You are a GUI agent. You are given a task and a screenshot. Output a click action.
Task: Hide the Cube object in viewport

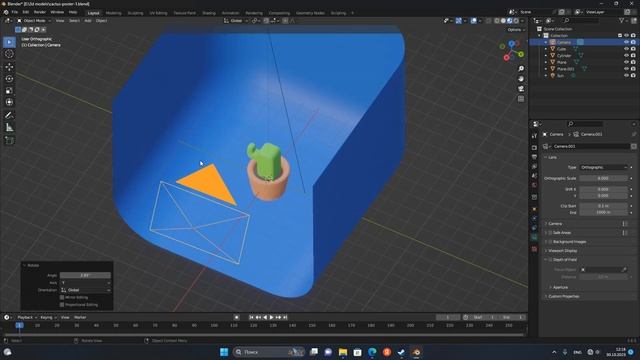pyautogui.click(x=626, y=49)
